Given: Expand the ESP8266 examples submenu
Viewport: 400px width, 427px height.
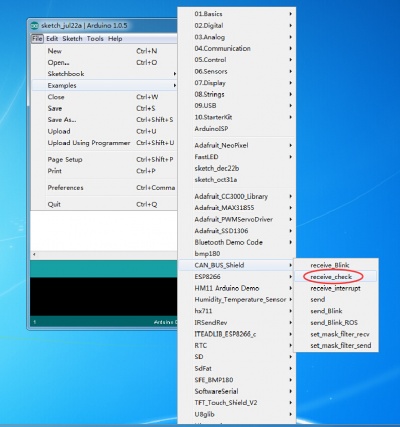Looking at the screenshot, I should click(236, 276).
